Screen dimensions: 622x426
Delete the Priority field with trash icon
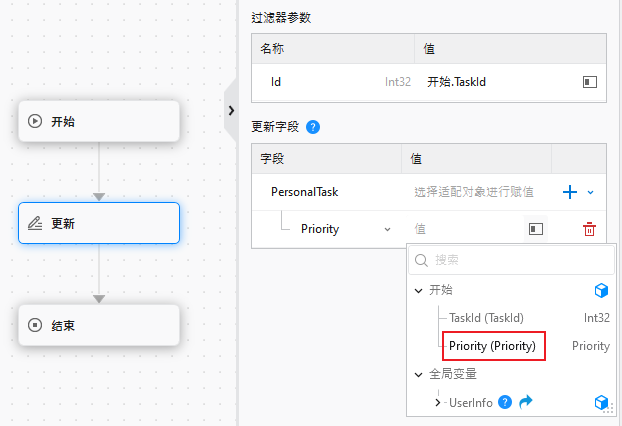tap(589, 229)
